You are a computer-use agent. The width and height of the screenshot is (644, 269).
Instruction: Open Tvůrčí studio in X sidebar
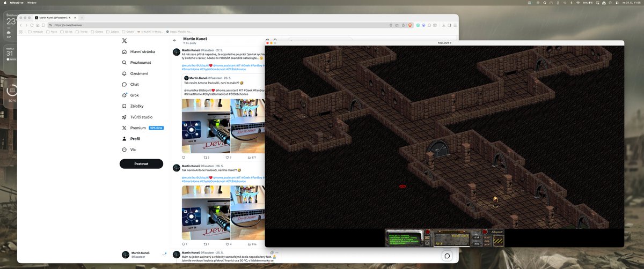tap(137, 117)
